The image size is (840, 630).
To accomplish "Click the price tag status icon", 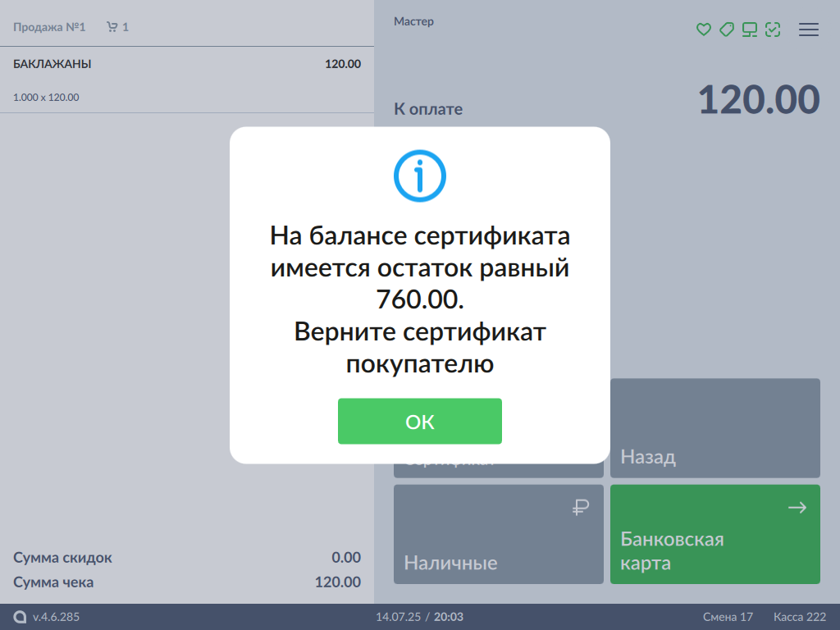I will [726, 30].
